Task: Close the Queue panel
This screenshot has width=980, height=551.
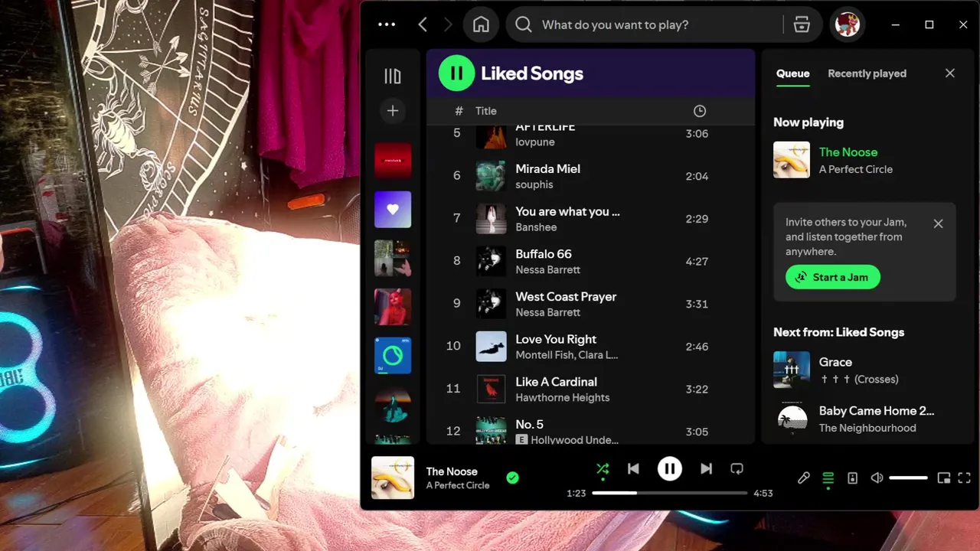Action: pos(950,73)
